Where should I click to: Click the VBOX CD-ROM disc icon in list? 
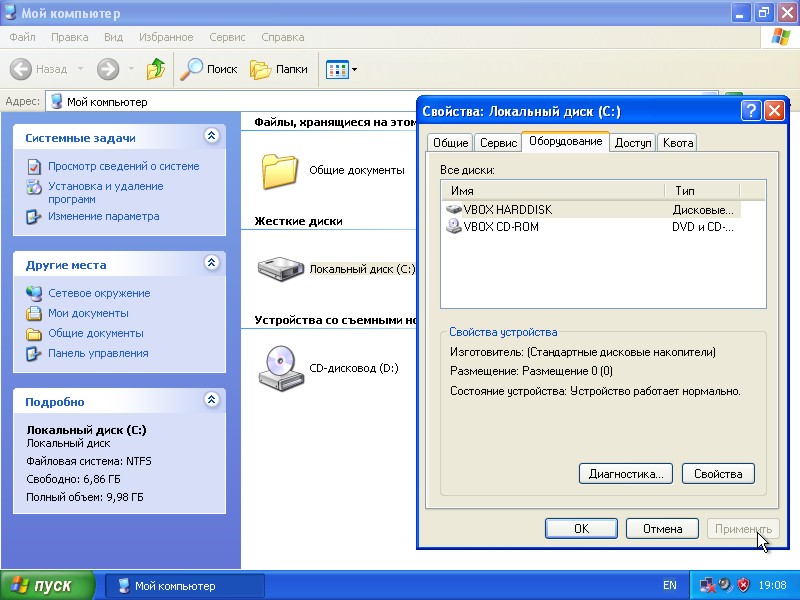tap(453, 227)
